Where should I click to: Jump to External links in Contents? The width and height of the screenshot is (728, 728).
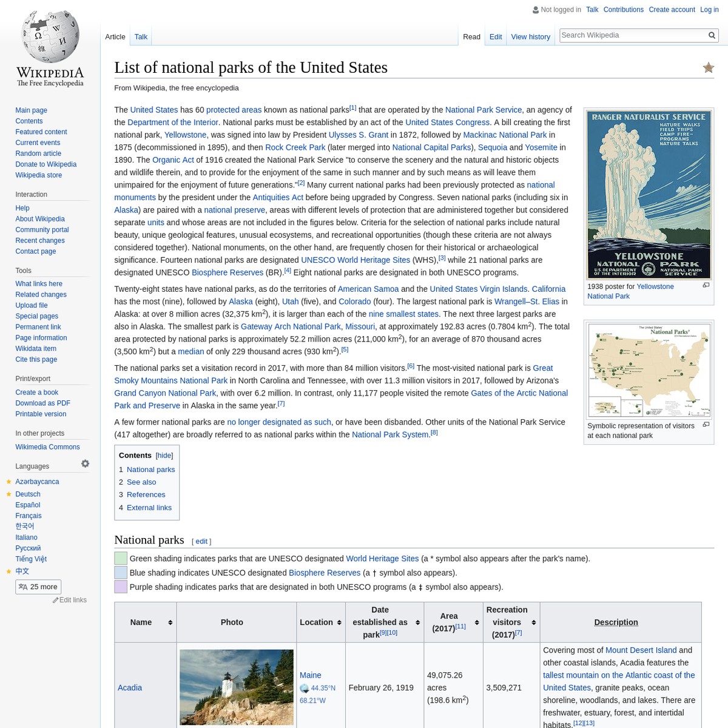pos(149,508)
